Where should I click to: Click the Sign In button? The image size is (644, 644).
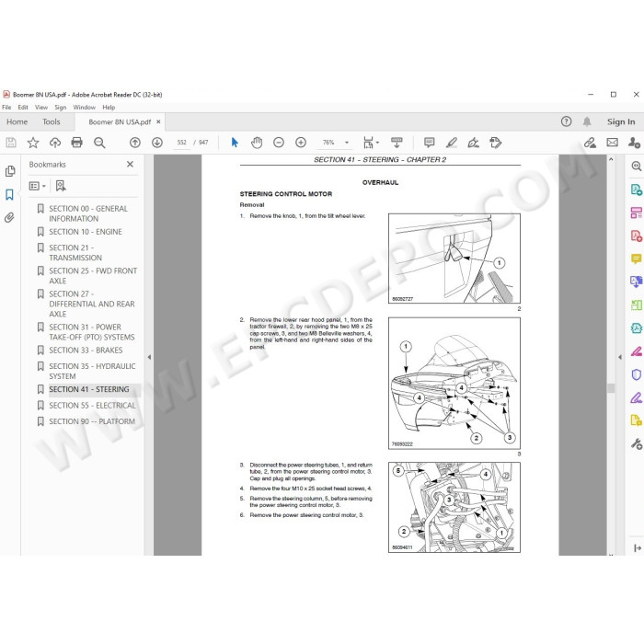pyautogui.click(x=621, y=121)
